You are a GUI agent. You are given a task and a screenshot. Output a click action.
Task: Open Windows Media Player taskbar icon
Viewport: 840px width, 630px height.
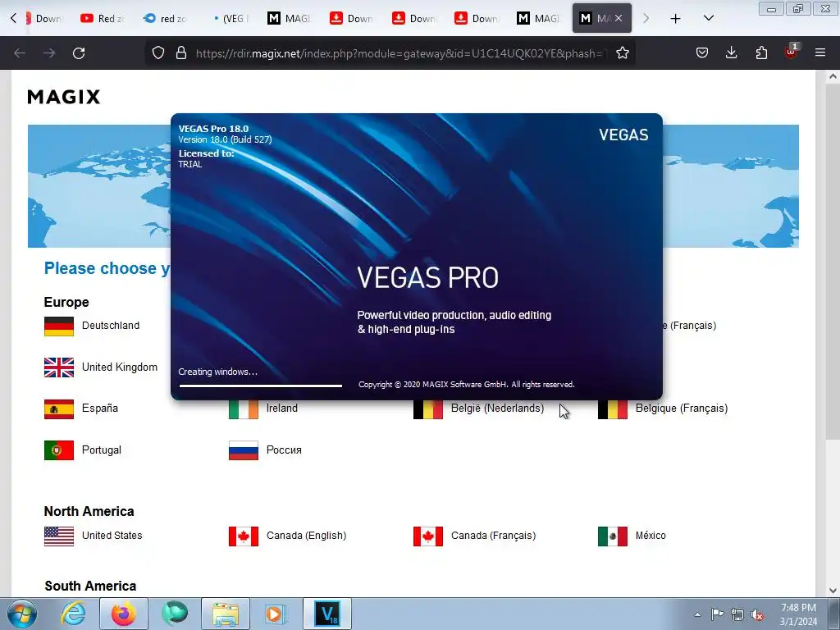click(276, 614)
